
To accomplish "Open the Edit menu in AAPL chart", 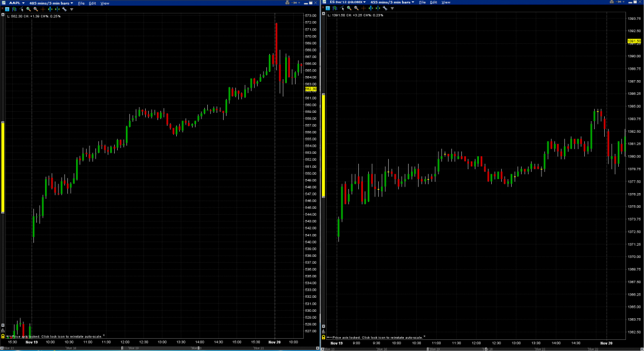I will [x=92, y=3].
